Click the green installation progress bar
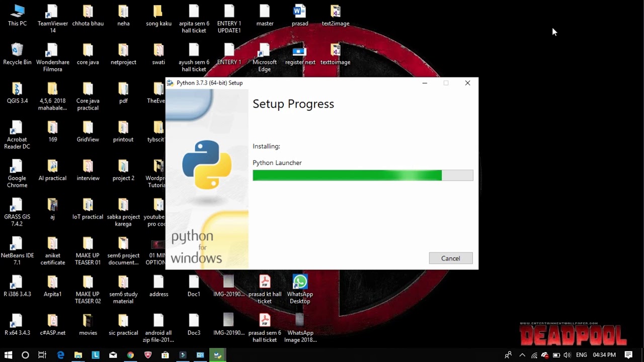The width and height of the screenshot is (644, 362). pos(363,175)
